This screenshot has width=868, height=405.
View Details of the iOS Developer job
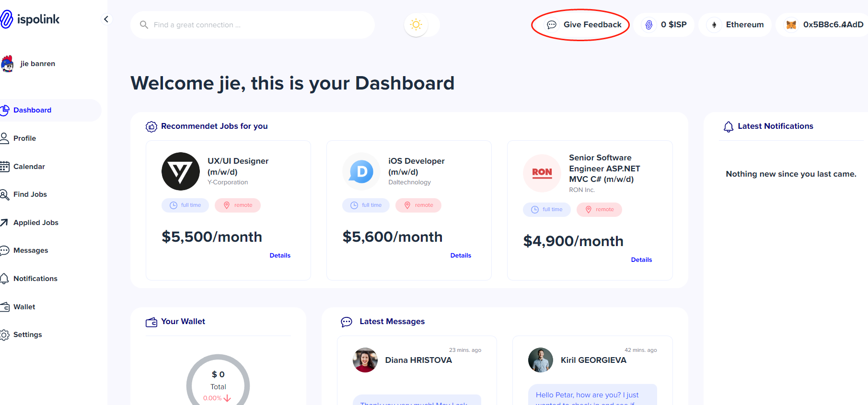tap(461, 256)
